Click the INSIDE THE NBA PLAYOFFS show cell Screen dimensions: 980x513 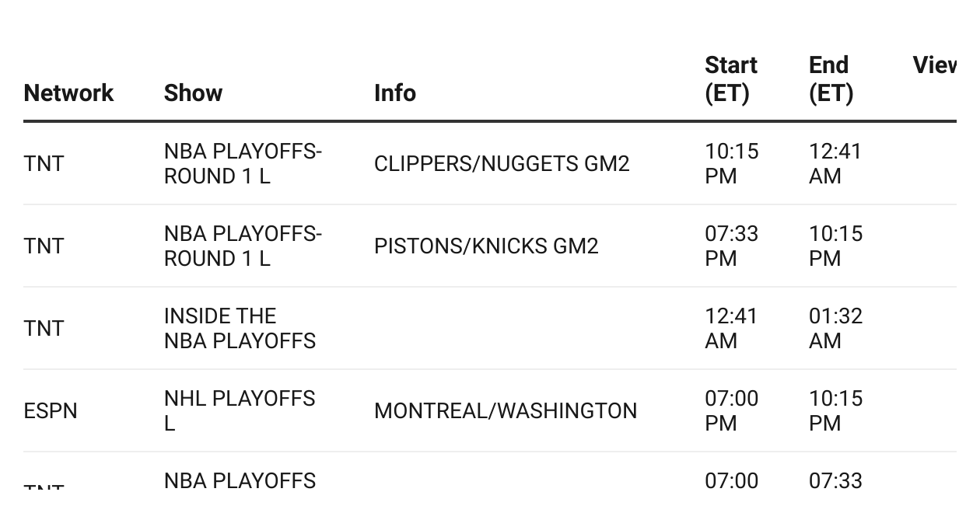click(x=240, y=329)
